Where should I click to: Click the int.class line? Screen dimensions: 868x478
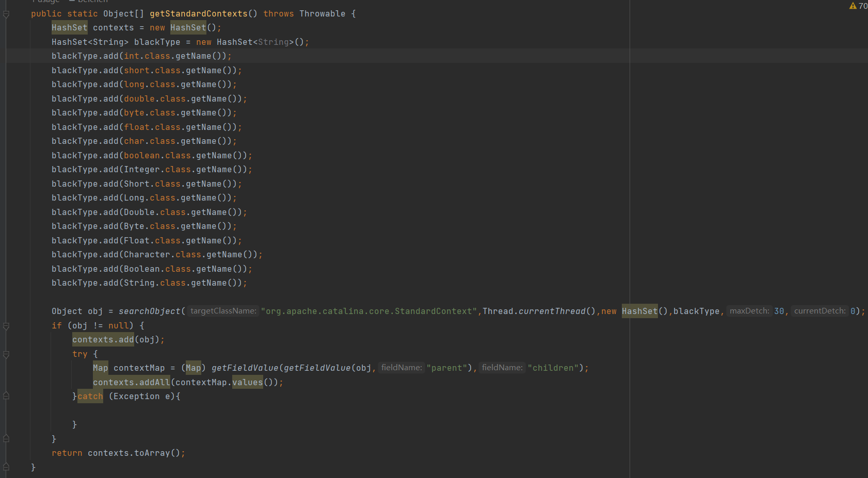coord(141,56)
